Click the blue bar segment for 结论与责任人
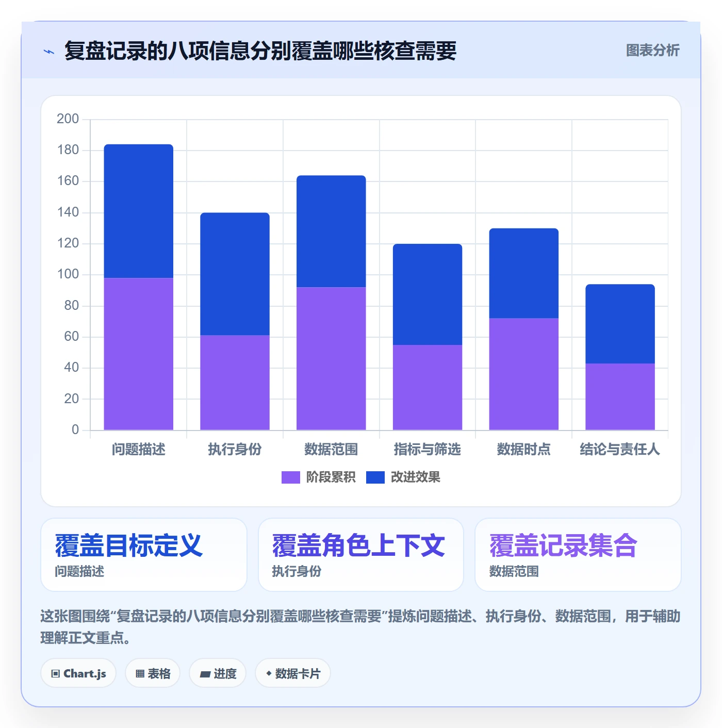722x728 pixels. tap(620, 324)
